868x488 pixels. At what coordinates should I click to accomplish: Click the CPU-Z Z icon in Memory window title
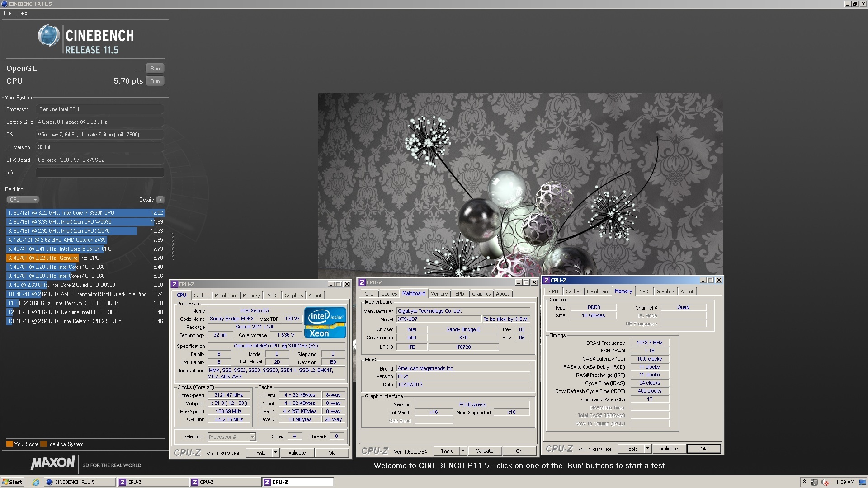pyautogui.click(x=546, y=280)
